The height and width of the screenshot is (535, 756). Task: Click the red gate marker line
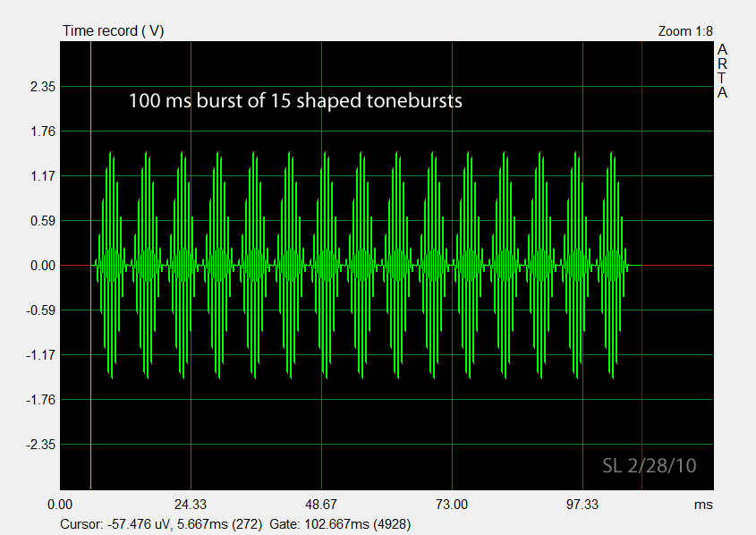click(641, 265)
